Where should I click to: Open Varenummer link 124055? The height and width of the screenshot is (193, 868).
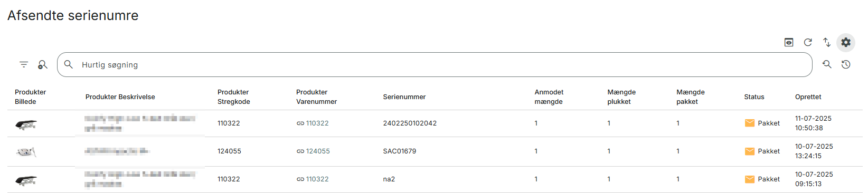point(313,151)
